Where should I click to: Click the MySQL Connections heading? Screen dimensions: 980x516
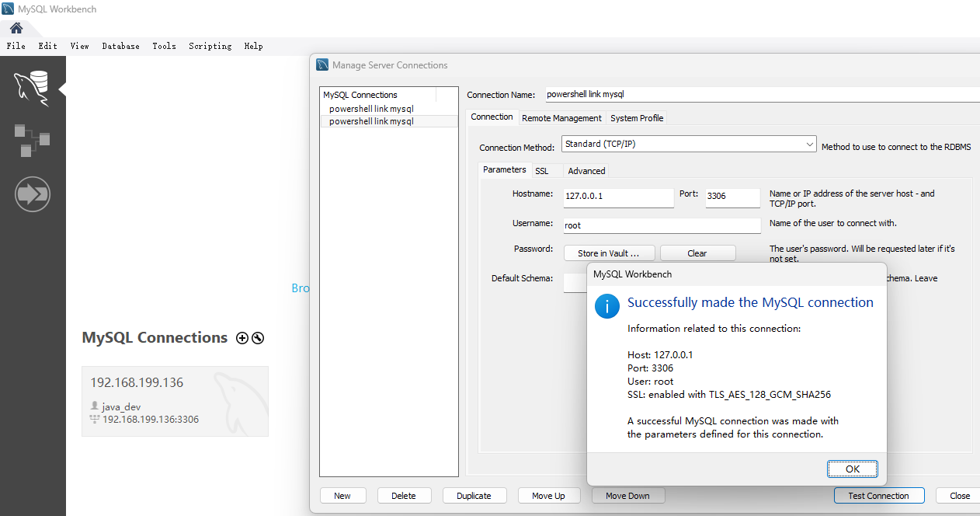tap(155, 338)
